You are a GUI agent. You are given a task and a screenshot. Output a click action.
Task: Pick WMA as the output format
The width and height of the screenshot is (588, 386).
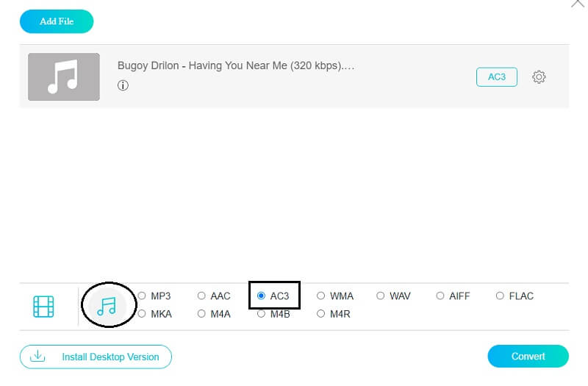click(321, 296)
